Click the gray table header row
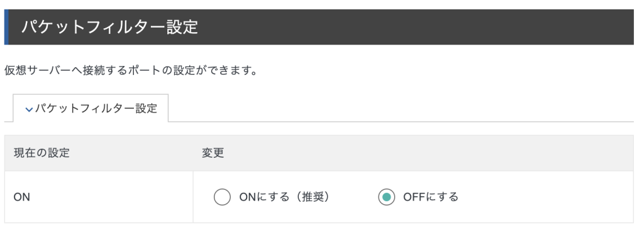The image size is (644, 230). click(319, 153)
